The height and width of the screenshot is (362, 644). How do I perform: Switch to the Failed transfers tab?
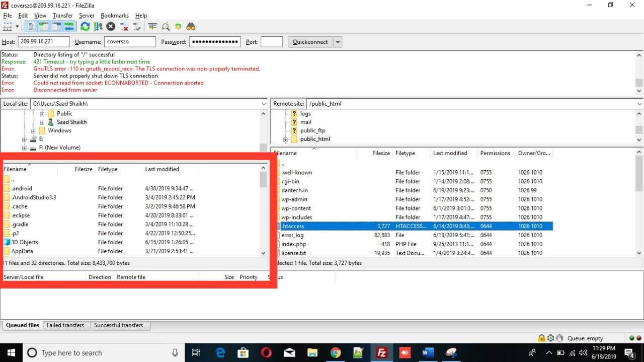coord(65,325)
